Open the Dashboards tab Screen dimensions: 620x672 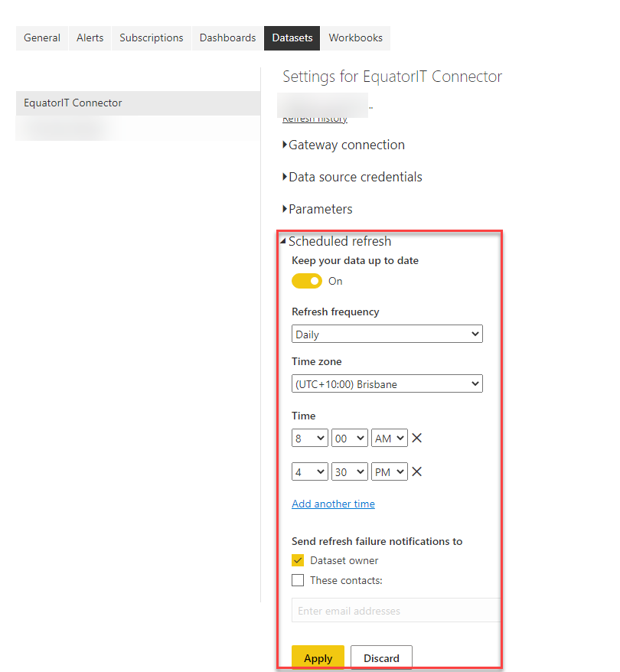[227, 38]
